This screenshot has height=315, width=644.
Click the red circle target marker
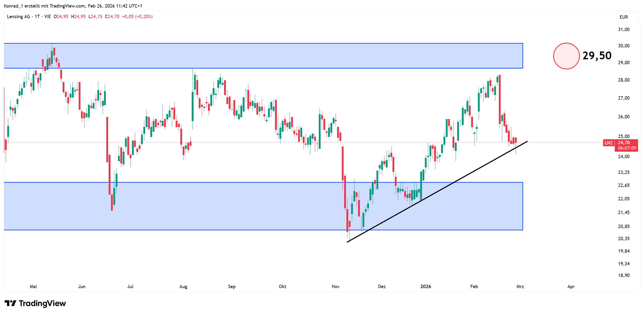click(x=566, y=56)
